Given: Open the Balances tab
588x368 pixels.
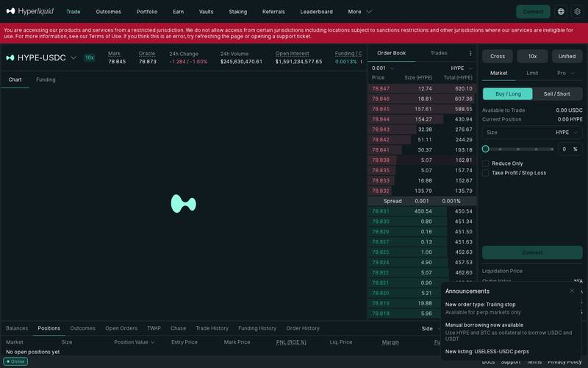Looking at the screenshot, I should tap(17, 328).
